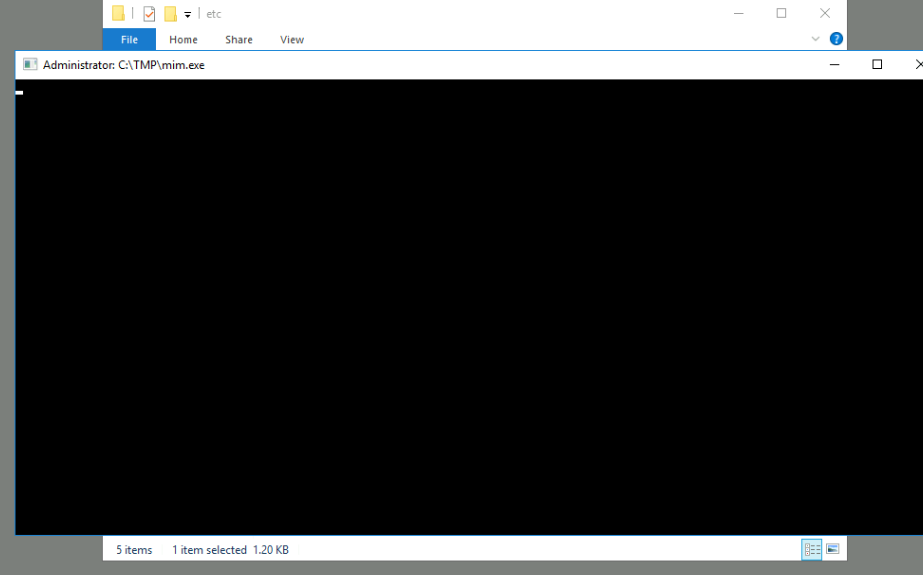The width and height of the screenshot is (923, 575).
Task: Click the 'Administrator: C:\TMP\mim.exe' title text
Action: 124,65
